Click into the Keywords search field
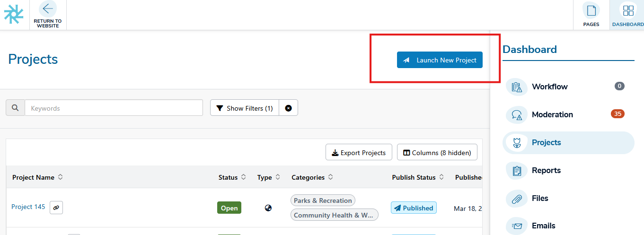Screen dimensions: 644x235 pos(114,108)
